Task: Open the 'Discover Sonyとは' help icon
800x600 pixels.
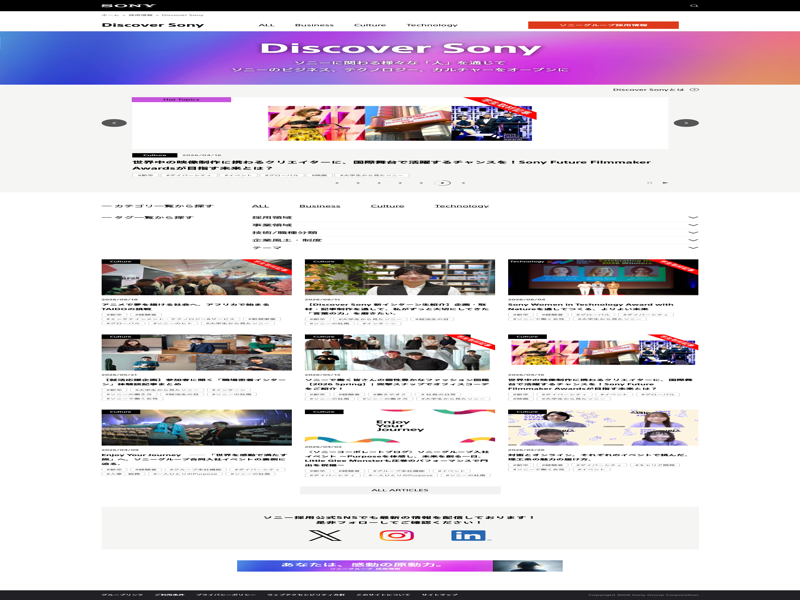Action: [x=694, y=89]
